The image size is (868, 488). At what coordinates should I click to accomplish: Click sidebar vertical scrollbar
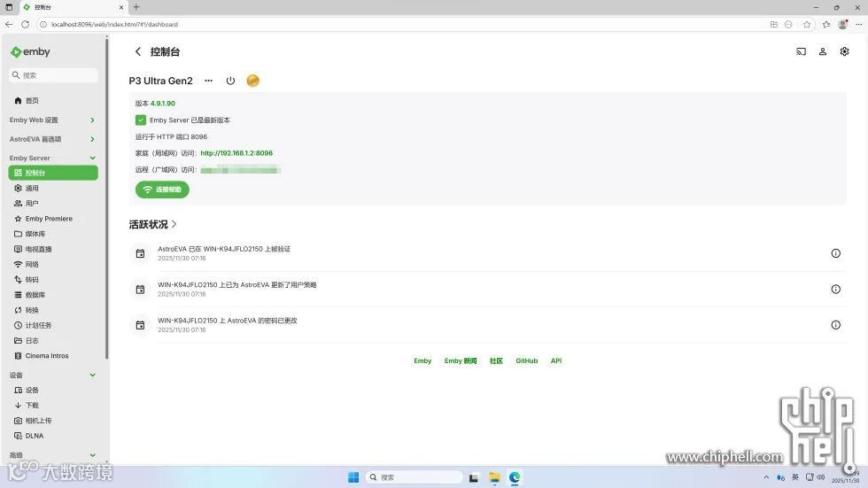[x=106, y=198]
